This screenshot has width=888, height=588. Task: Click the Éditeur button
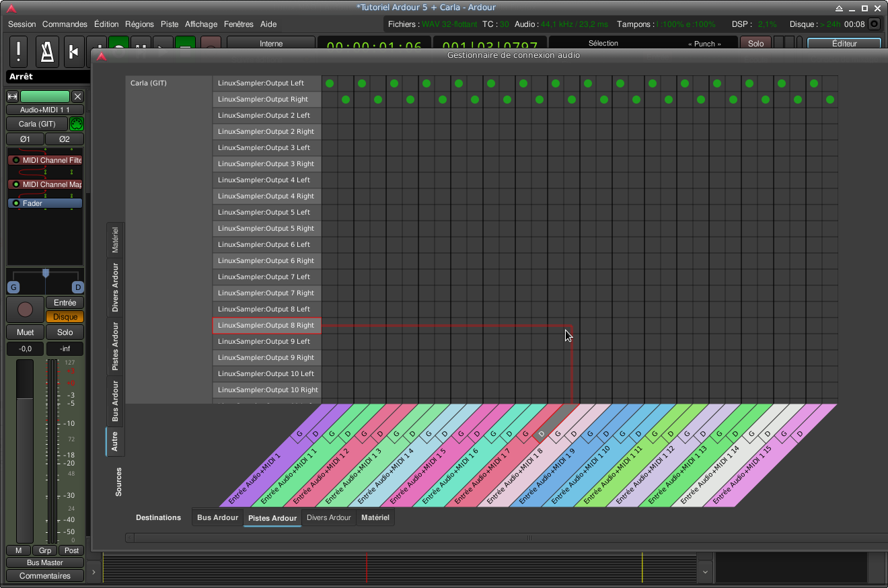coord(844,44)
